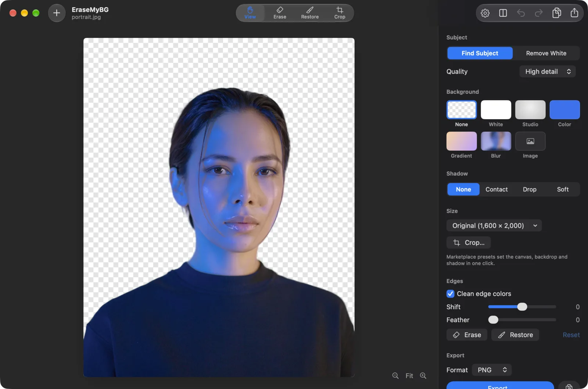Set shadow to Drop
Screen dimensions: 588x389
tap(530, 189)
